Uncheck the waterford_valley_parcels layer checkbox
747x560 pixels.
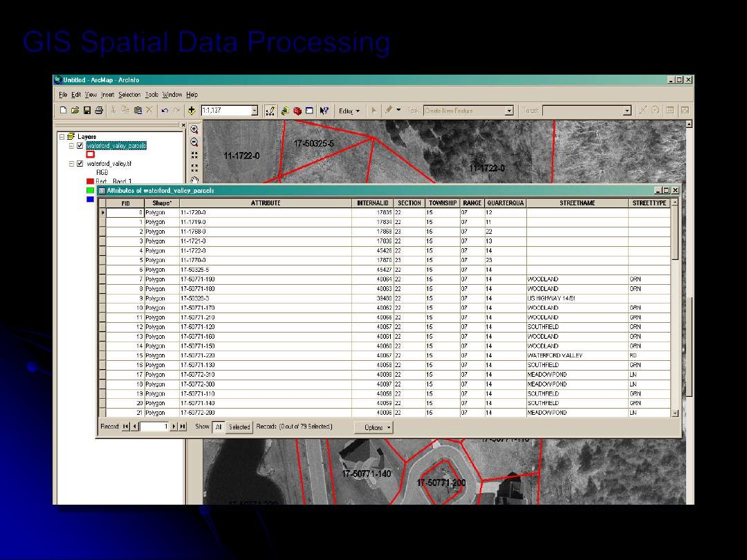(x=80, y=146)
